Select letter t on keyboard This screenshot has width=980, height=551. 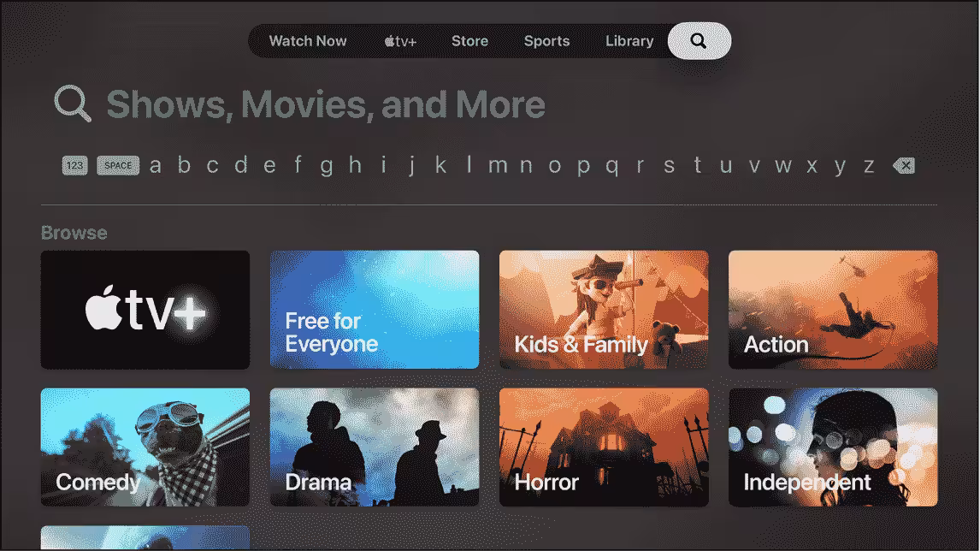[x=698, y=165]
